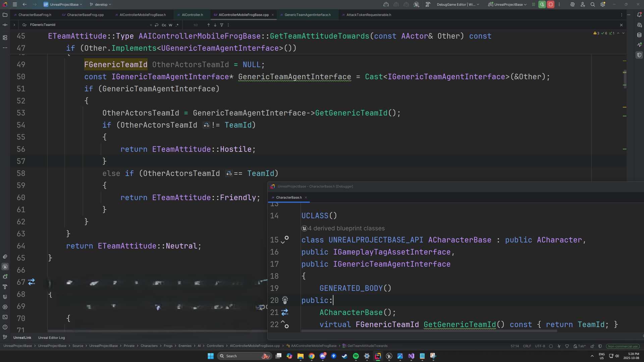The width and height of the screenshot is (644, 362).
Task: Open the Settings gear in the title bar
Action: point(603,4)
